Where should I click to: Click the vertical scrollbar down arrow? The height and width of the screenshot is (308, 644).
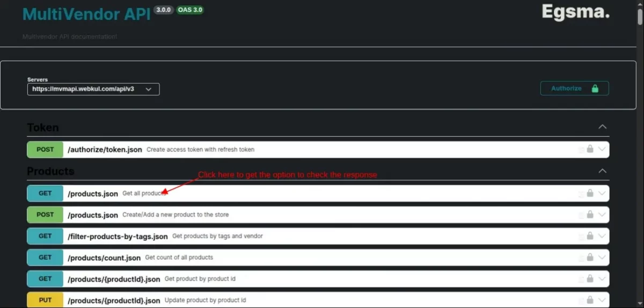click(x=640, y=304)
